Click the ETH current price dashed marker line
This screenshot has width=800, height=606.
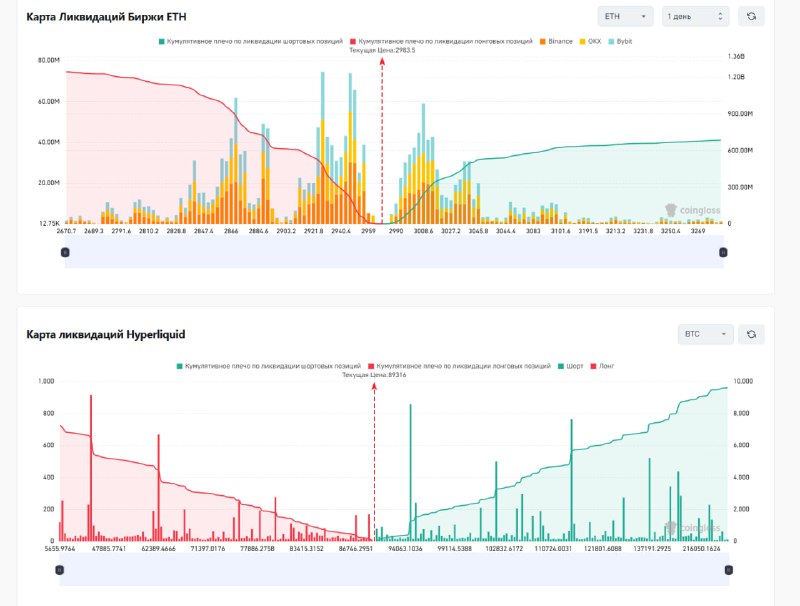tap(381, 140)
